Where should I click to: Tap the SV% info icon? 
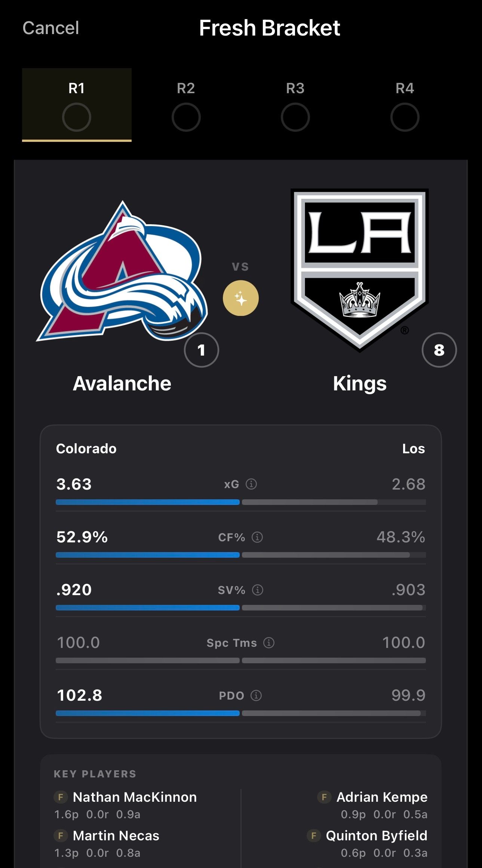[258, 590]
